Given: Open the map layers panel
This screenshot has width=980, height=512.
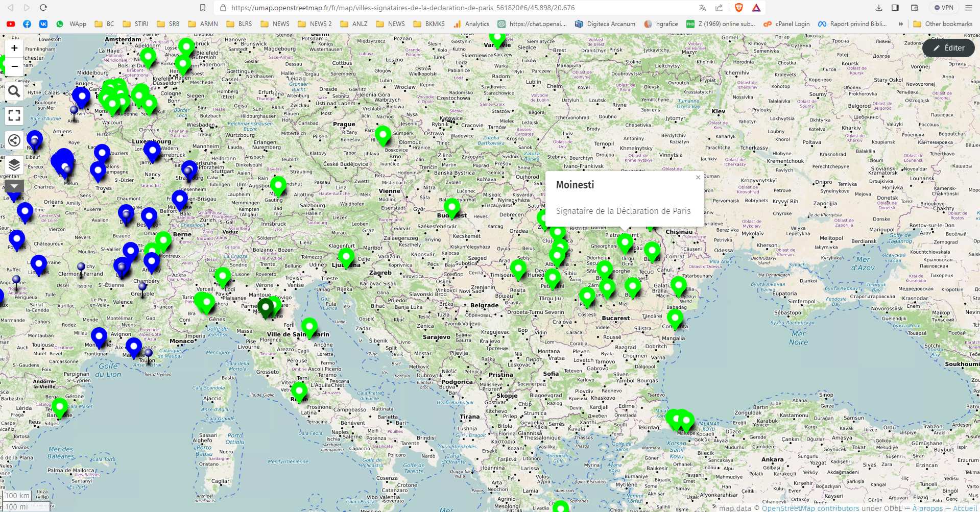Looking at the screenshot, I should [14, 165].
